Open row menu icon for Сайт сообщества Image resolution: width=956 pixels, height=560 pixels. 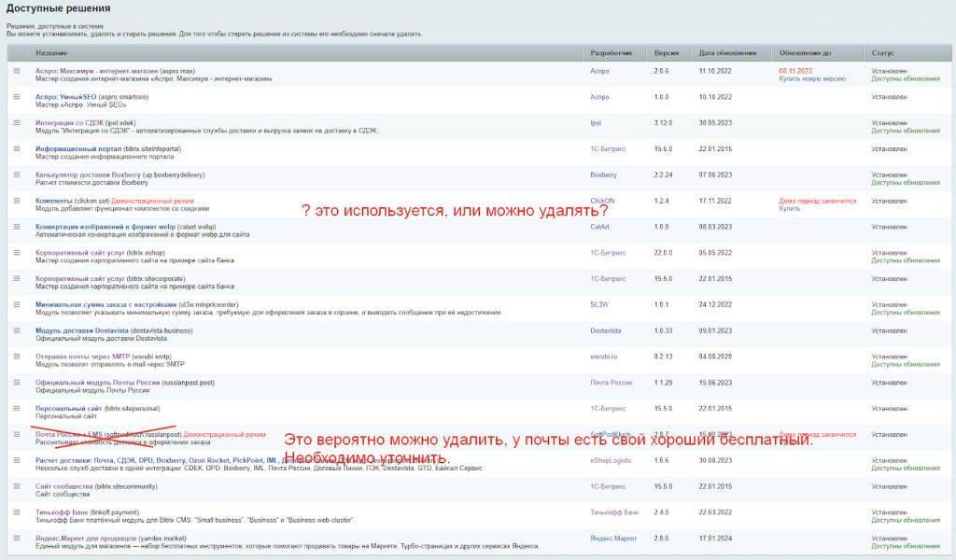pyautogui.click(x=17, y=486)
